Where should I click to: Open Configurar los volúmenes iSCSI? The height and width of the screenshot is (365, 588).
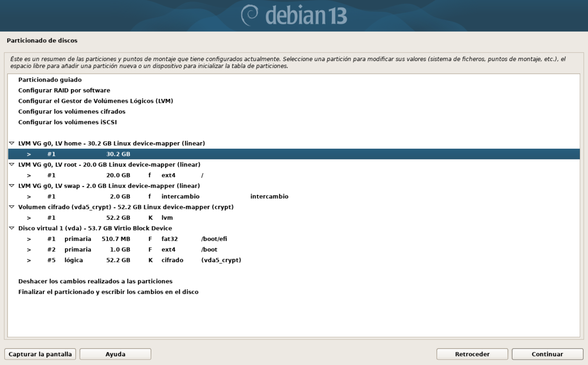click(68, 122)
